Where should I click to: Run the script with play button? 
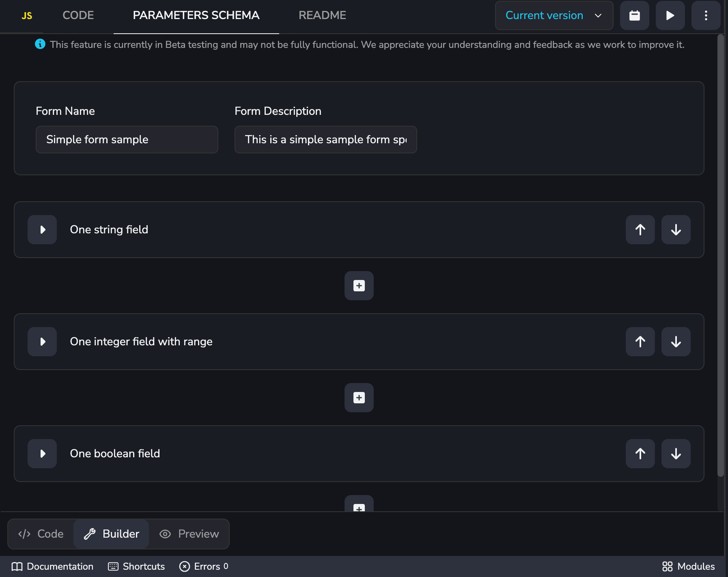(670, 15)
